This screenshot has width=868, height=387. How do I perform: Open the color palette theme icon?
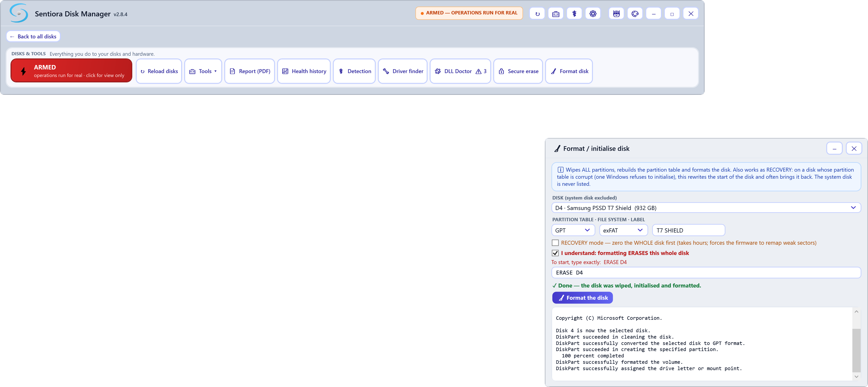pos(635,14)
